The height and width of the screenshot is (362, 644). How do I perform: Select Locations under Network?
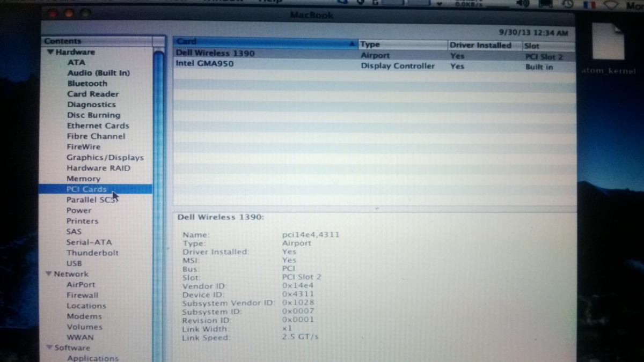click(86, 306)
